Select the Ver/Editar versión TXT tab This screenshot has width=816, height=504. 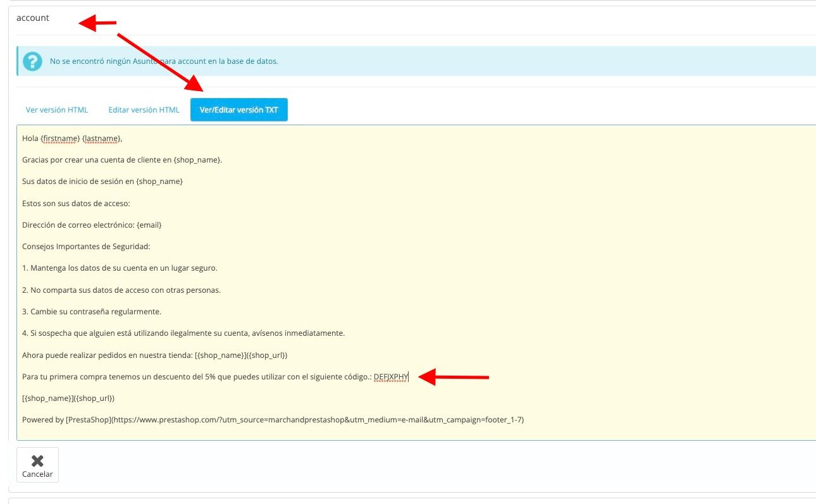239,110
